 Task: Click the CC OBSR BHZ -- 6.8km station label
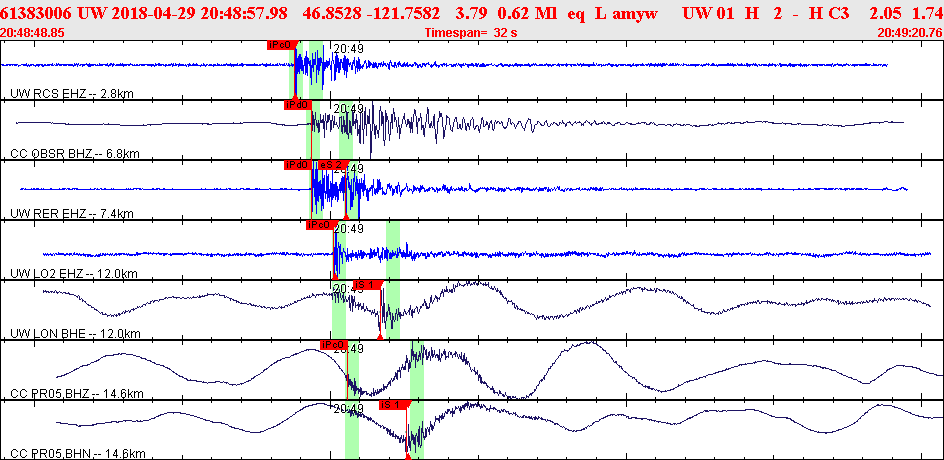point(75,154)
